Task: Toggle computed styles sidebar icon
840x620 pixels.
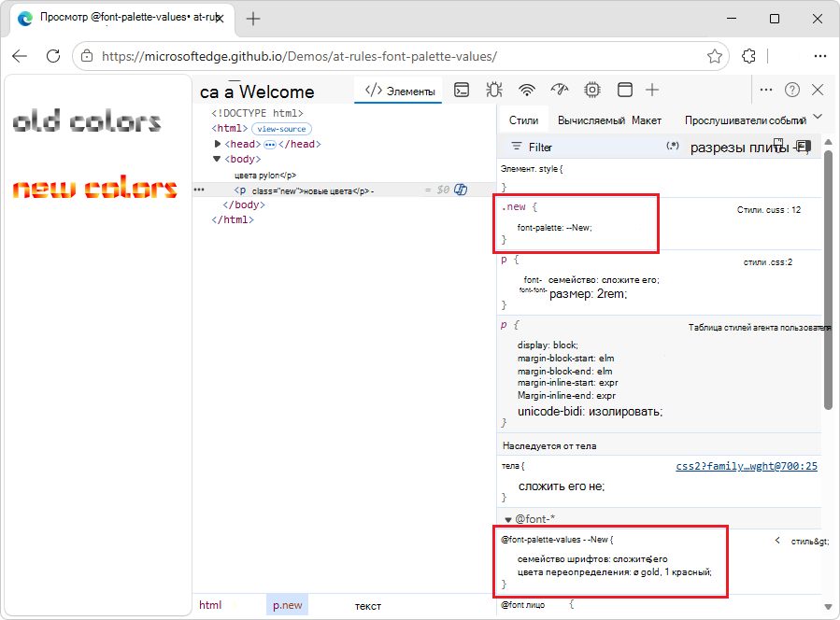Action: pos(804,147)
